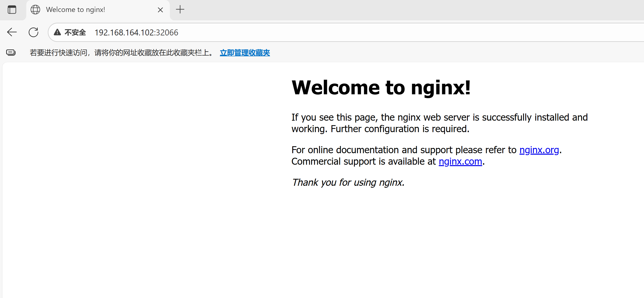Click the 不安全 security label
Viewport: 644px width, 298px height.
click(75, 32)
